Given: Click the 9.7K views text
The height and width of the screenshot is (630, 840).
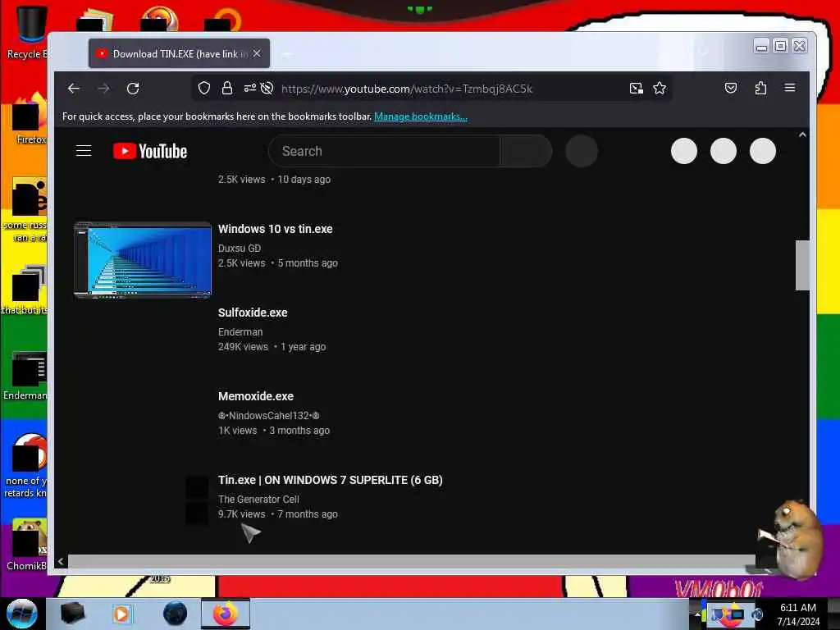Looking at the screenshot, I should pos(242,514).
